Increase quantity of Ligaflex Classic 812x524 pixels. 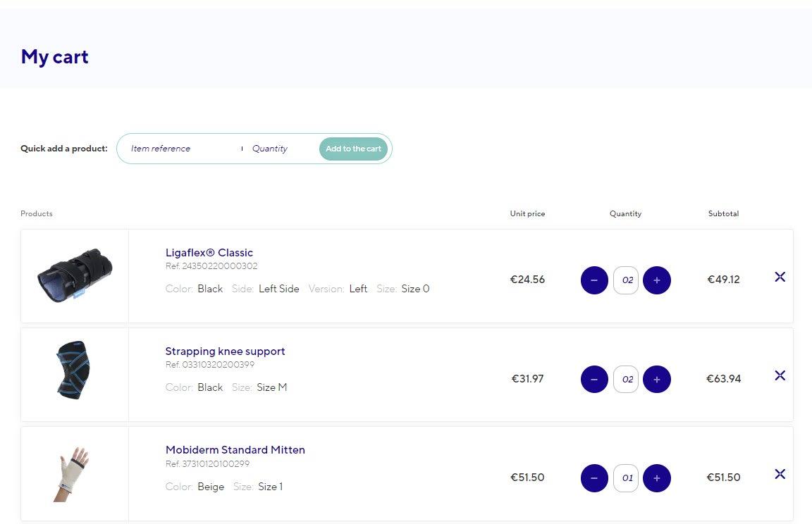click(657, 280)
